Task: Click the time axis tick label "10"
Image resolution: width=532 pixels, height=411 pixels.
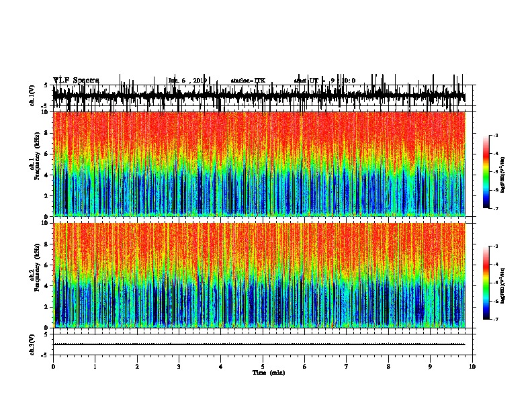Action: [x=472, y=367]
